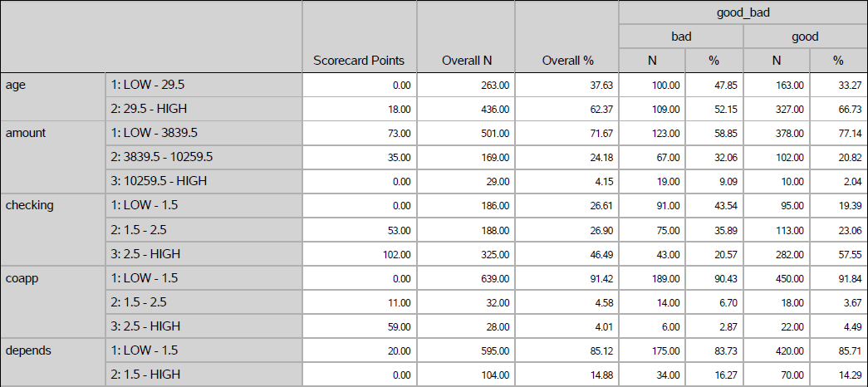Select the age variable row label

[x=16, y=85]
